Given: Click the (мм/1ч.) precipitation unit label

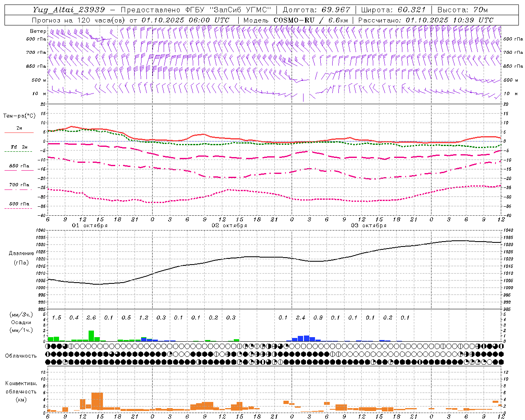Looking at the screenshot, I should click(x=21, y=330).
